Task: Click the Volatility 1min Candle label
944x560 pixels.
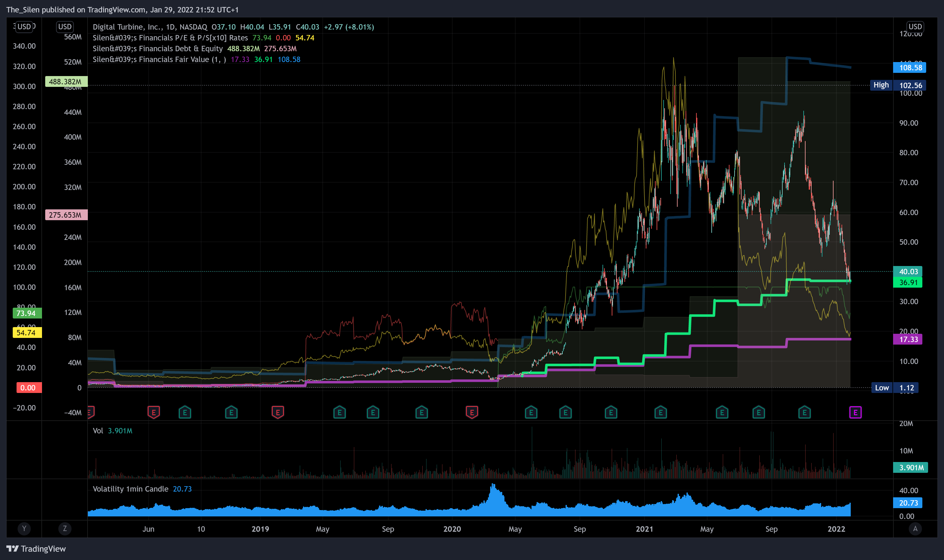Action: click(130, 489)
